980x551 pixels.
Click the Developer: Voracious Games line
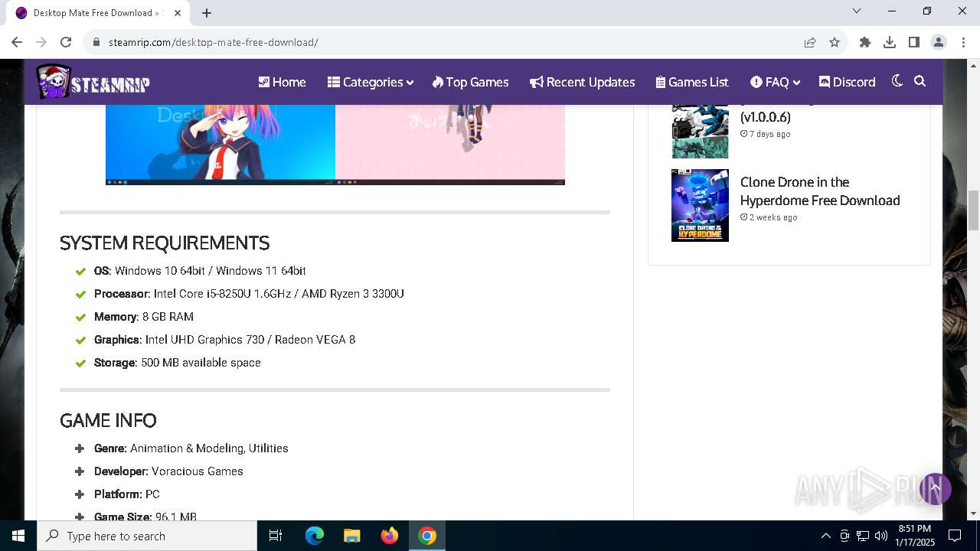pyautogui.click(x=168, y=471)
